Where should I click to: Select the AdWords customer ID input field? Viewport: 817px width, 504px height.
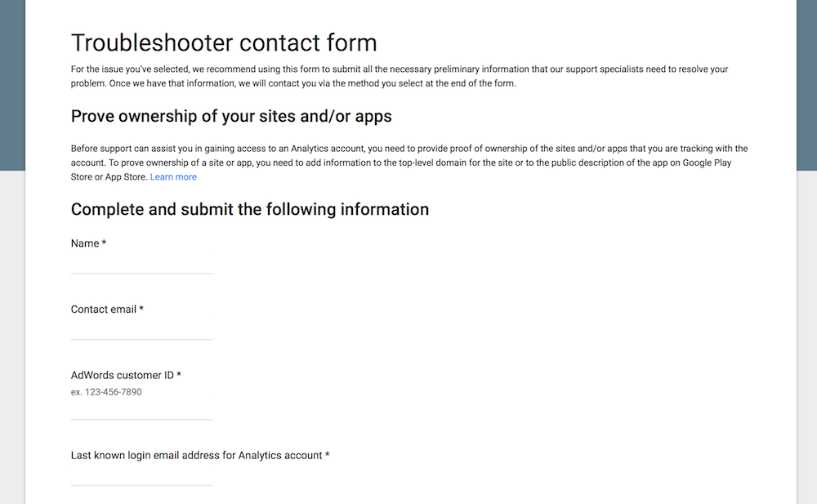[x=141, y=411]
